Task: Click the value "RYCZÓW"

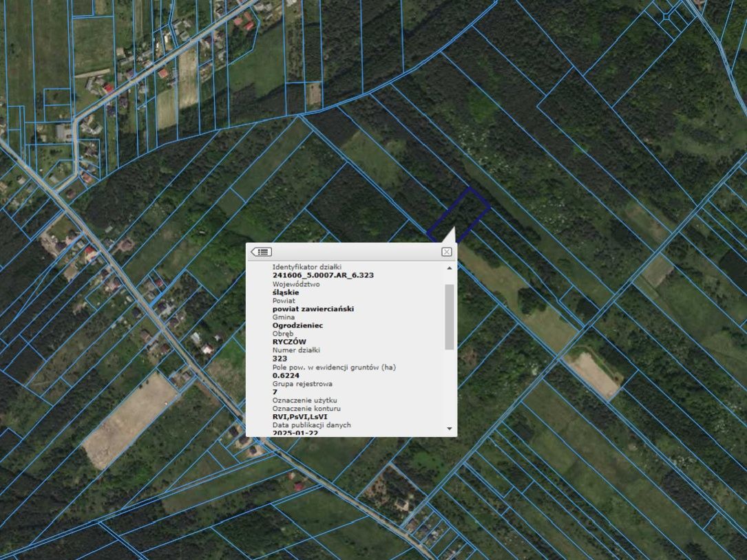Action: [x=289, y=341]
